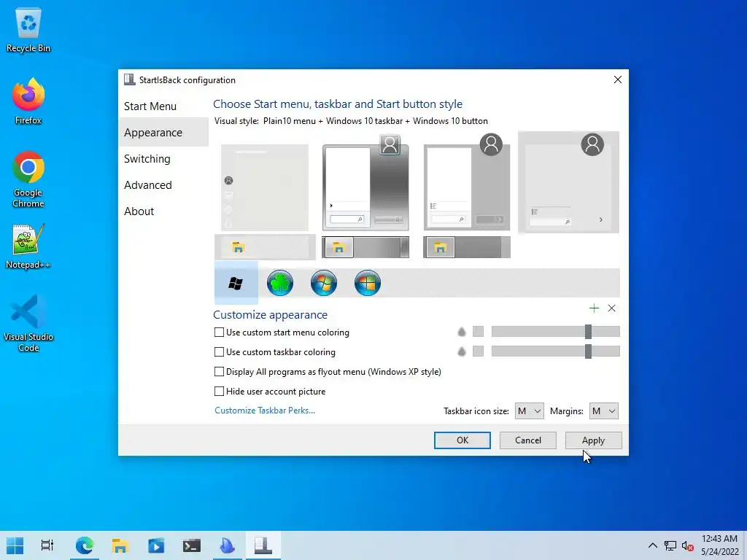This screenshot has width=747, height=560.
Task: Select the Plain10 start menu style thumbnail
Action: pyautogui.click(x=264, y=187)
